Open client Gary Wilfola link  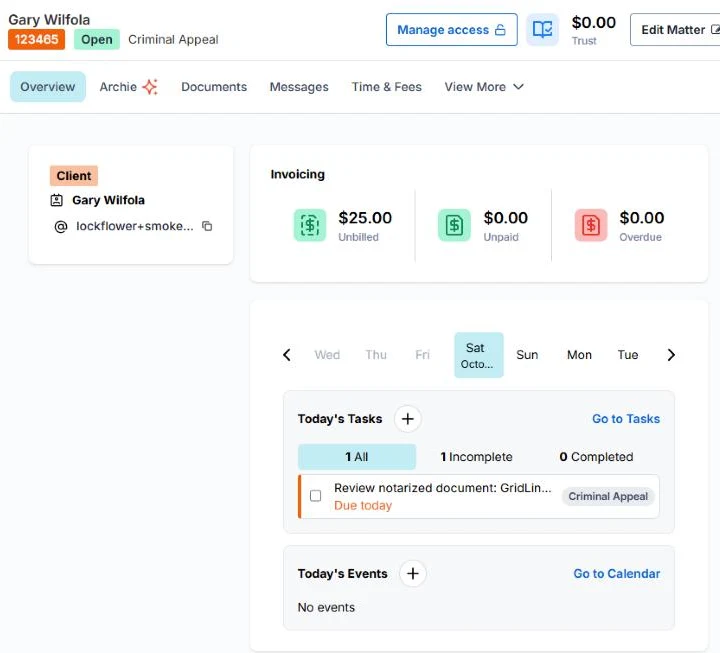[x=108, y=200]
